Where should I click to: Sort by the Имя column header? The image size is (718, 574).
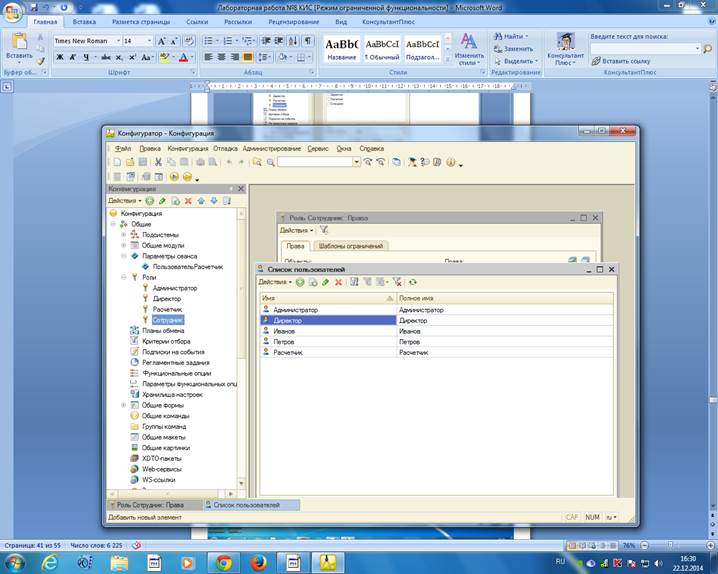[328, 298]
